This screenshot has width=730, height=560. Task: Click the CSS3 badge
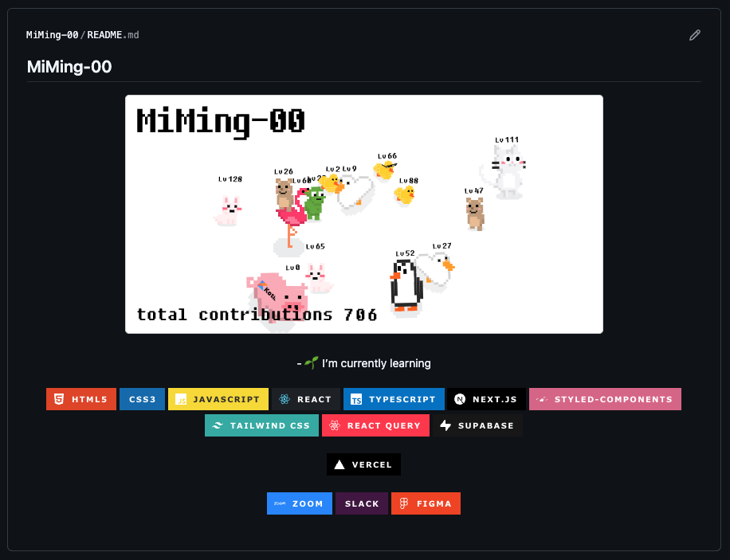click(x=142, y=399)
